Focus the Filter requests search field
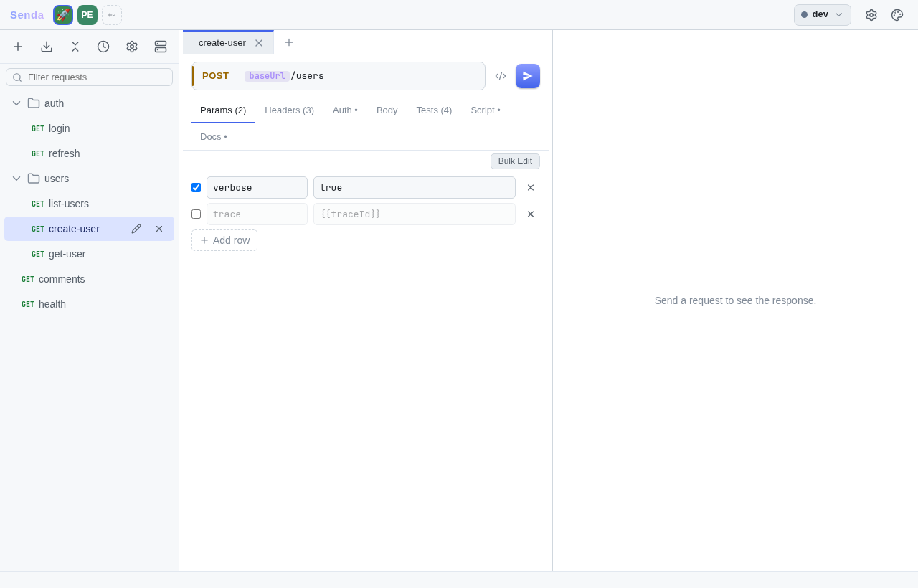The width and height of the screenshot is (918, 588). point(90,77)
